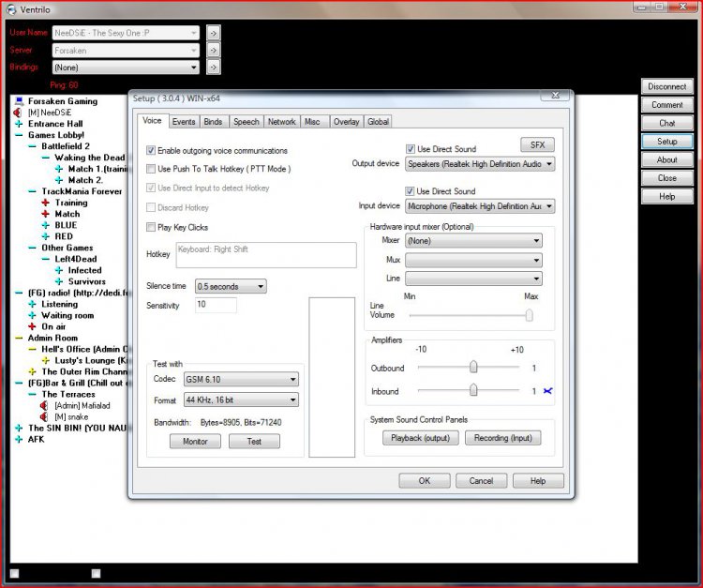Image resolution: width=703 pixels, height=588 pixels.
Task: Switch to the Events tab
Action: click(184, 122)
